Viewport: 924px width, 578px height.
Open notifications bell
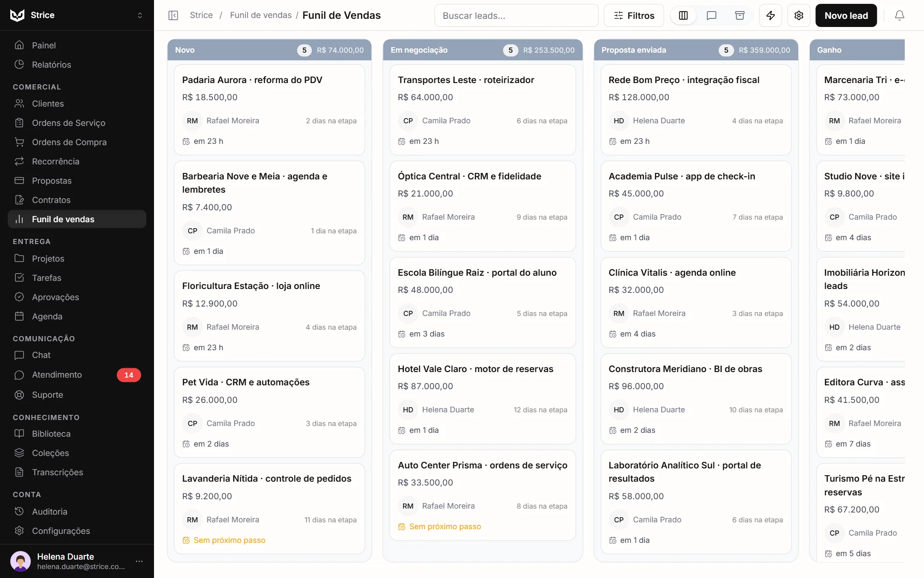pyautogui.click(x=899, y=15)
